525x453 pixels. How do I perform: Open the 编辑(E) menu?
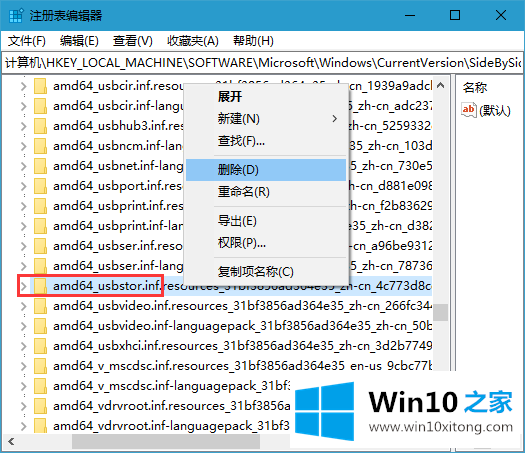tap(79, 41)
